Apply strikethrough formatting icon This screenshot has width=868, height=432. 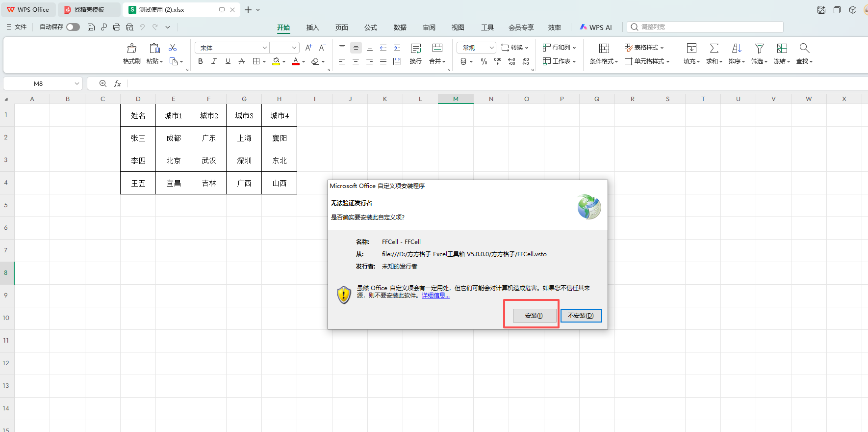tap(242, 61)
